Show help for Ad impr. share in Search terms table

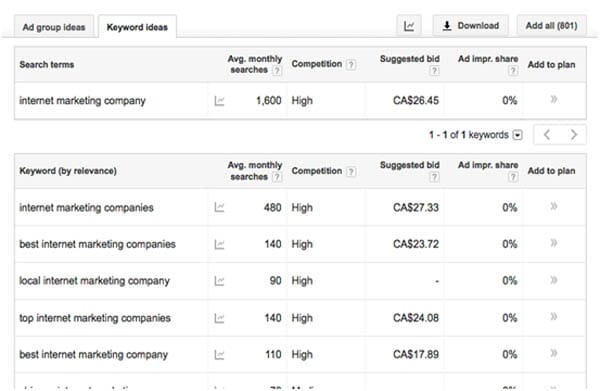[x=513, y=70]
